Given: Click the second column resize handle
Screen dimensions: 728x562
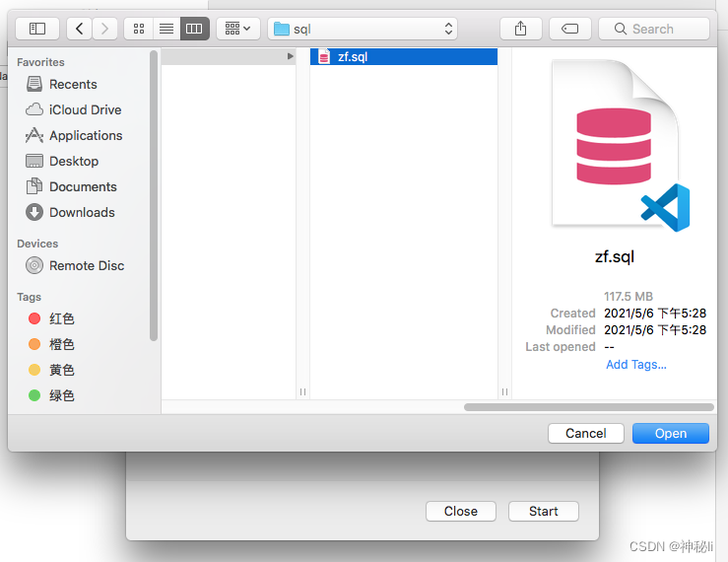Looking at the screenshot, I should tap(504, 391).
